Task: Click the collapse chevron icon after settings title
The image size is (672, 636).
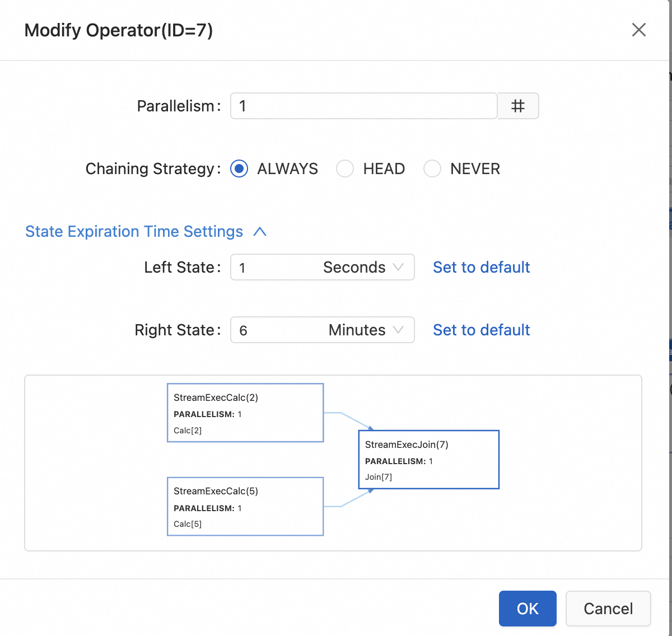Action: (260, 232)
